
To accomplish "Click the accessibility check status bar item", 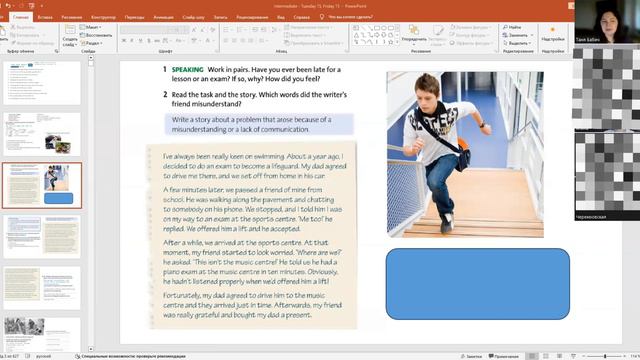I will tap(131, 356).
